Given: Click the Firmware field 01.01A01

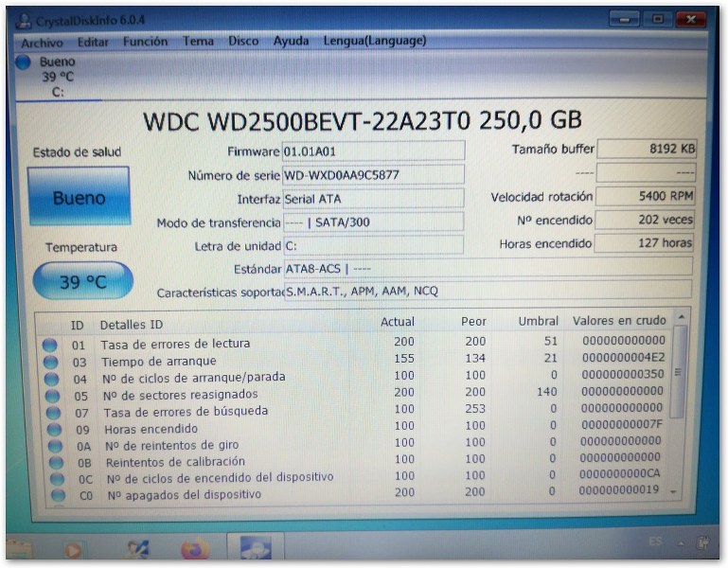Looking at the screenshot, I should pos(373,151).
